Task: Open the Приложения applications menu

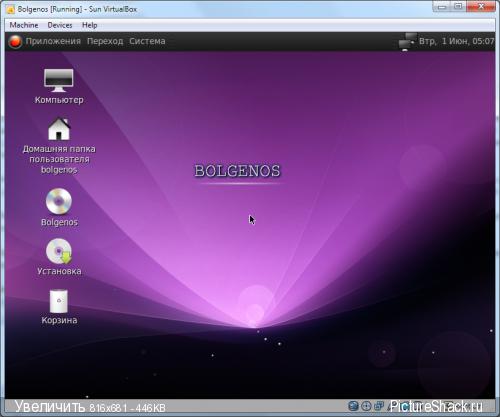Action: pos(53,41)
